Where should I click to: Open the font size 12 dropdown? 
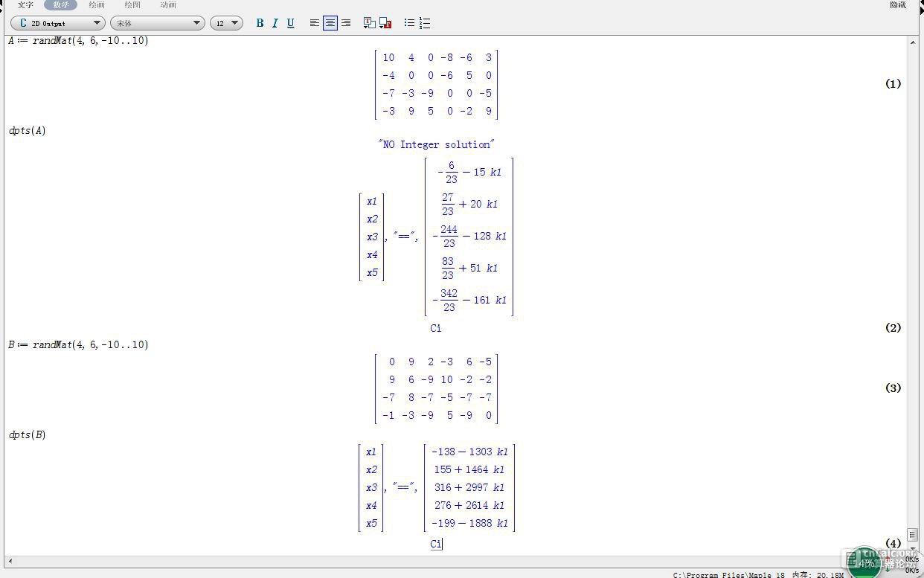(x=226, y=23)
